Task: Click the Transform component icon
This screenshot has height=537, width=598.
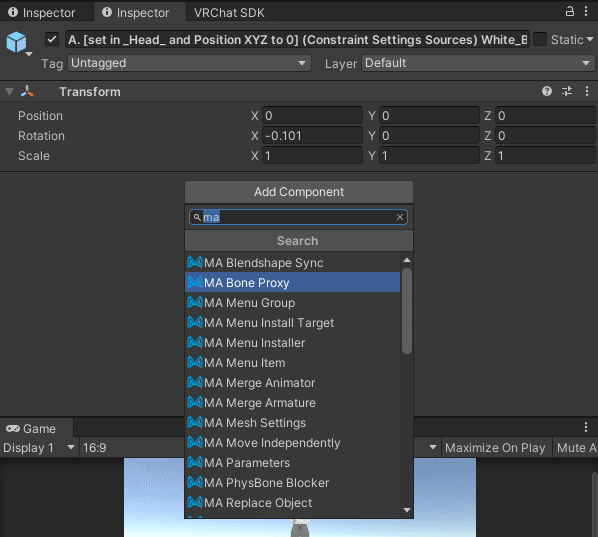Action: click(x=27, y=92)
